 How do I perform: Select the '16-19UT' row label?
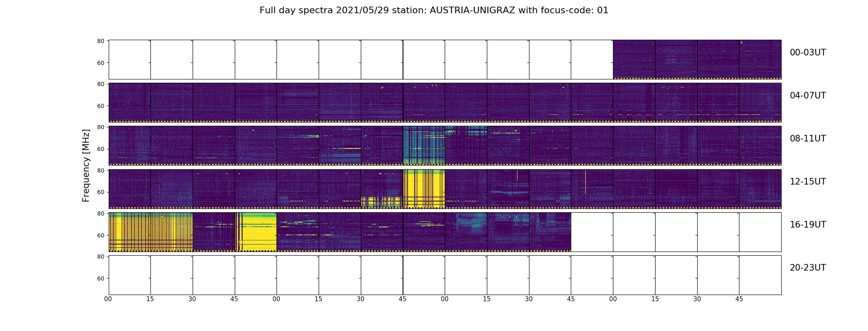click(x=808, y=225)
